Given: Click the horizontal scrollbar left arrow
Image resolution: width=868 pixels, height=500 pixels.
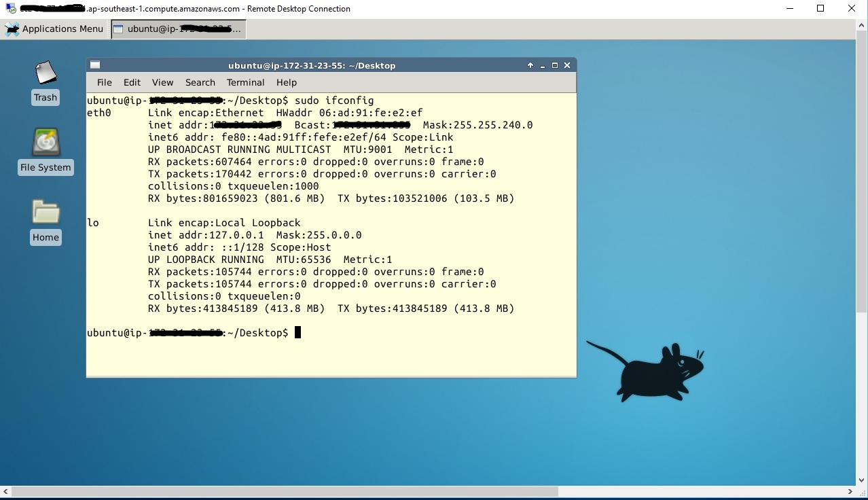Looking at the screenshot, I should [5, 491].
